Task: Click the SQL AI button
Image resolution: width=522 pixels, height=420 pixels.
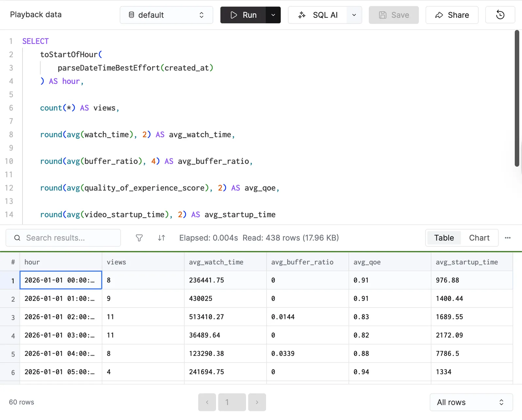Action: (317, 15)
